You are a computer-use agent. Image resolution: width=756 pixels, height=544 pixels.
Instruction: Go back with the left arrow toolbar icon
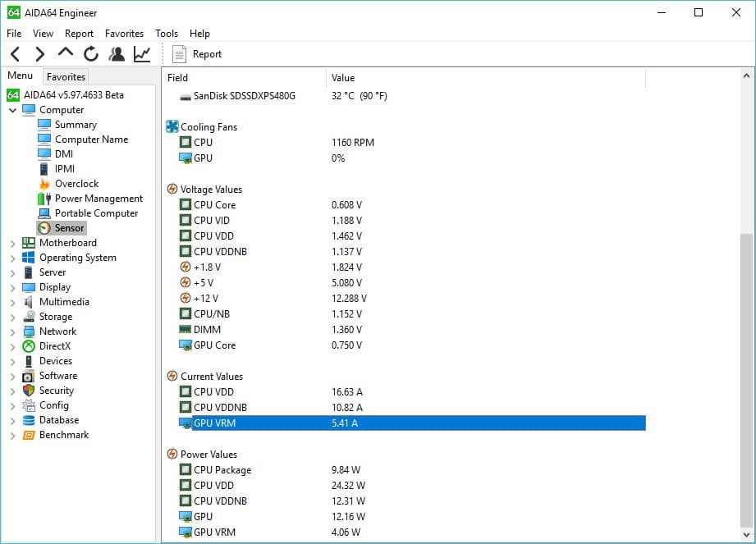coord(15,54)
